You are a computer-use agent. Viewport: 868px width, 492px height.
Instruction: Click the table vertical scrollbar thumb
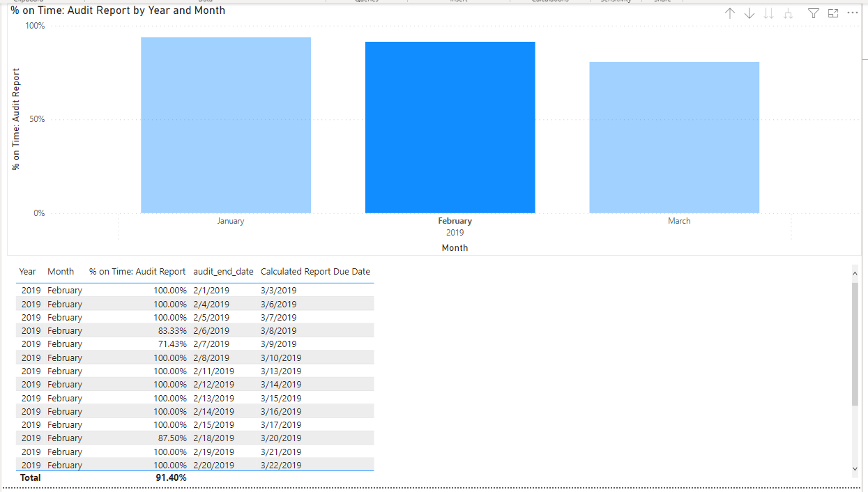click(x=855, y=344)
